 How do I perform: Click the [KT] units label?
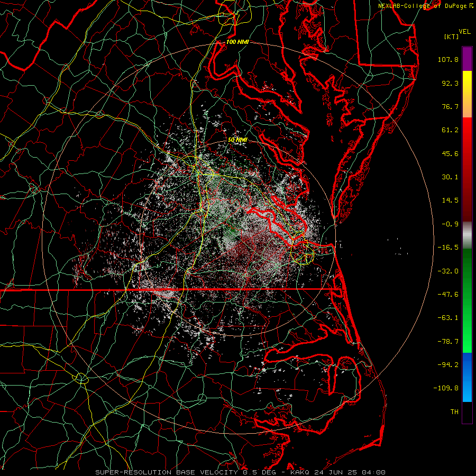pyautogui.click(x=451, y=36)
